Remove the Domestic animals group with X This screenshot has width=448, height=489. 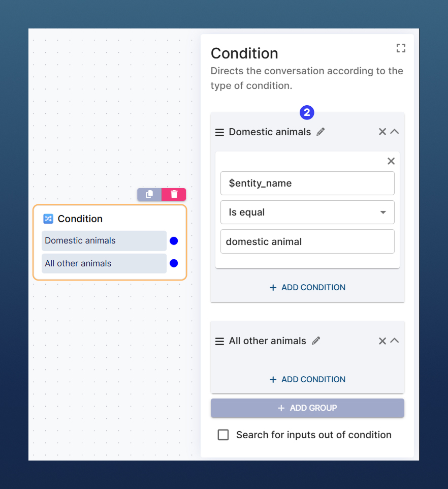click(x=382, y=132)
